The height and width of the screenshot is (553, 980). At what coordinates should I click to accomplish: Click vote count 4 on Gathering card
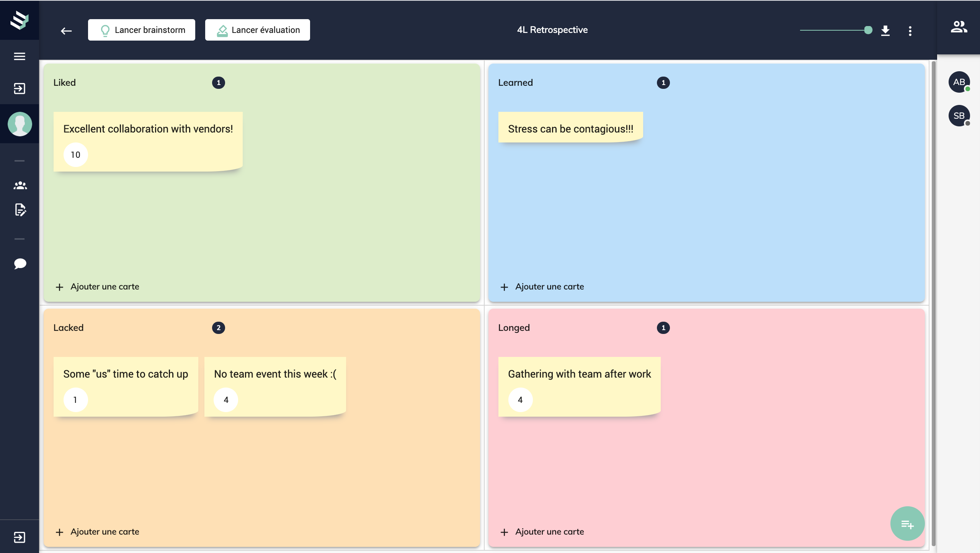[520, 400]
